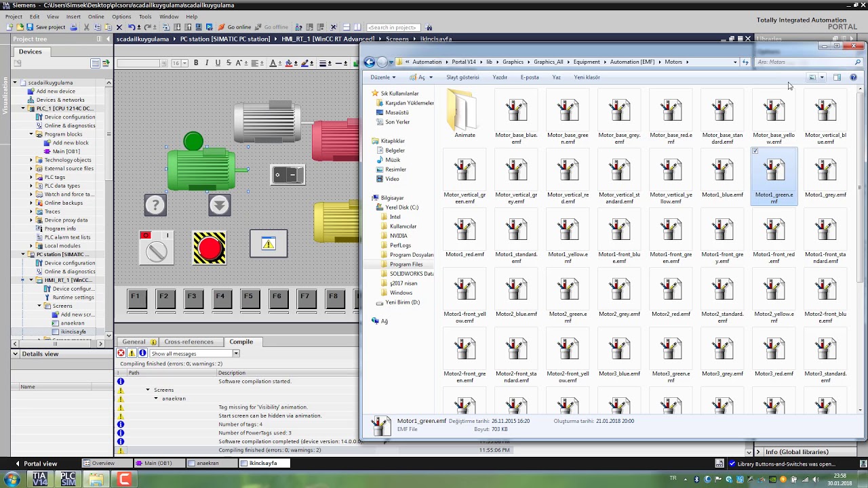Select the red emergency stop button graphic
This screenshot has height=488, width=868.
coord(210,248)
